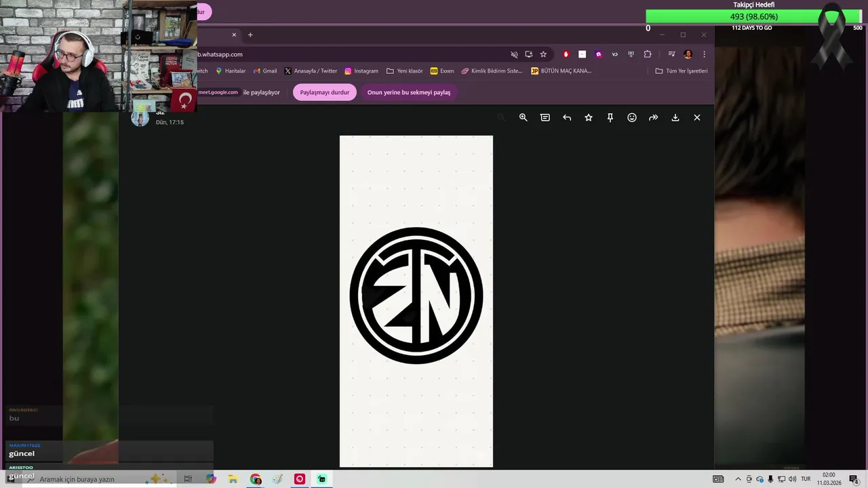Open the Instagram bookmark

pyautogui.click(x=361, y=70)
